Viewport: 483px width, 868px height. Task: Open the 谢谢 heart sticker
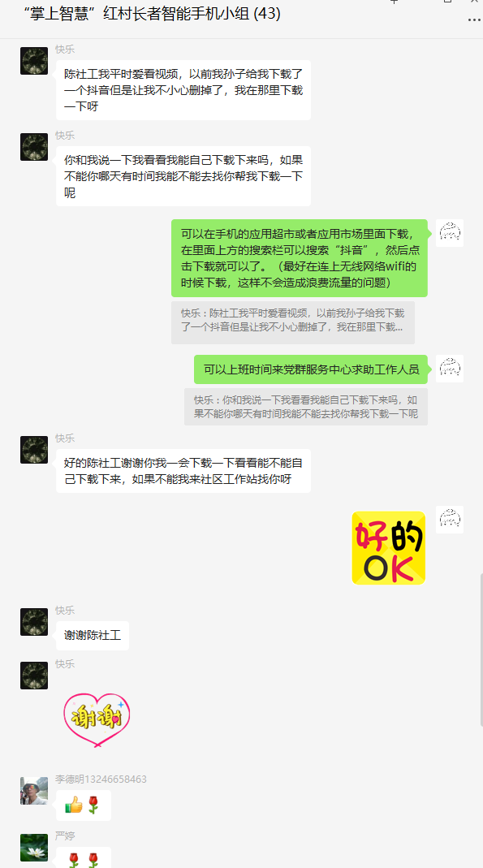click(97, 719)
